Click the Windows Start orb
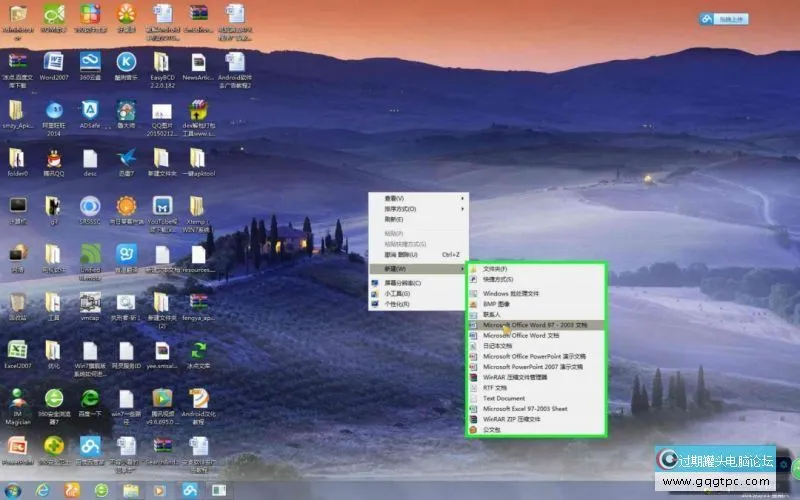The height and width of the screenshot is (500, 800). coord(13,491)
